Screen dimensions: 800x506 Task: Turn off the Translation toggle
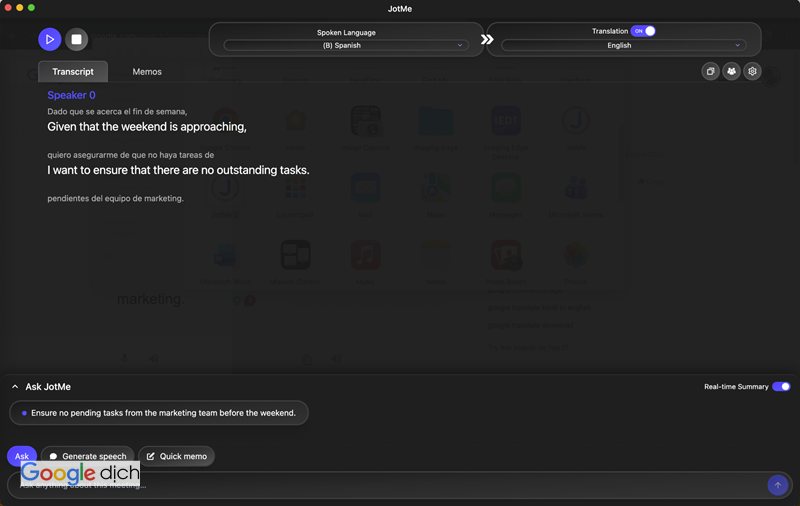[x=643, y=31]
